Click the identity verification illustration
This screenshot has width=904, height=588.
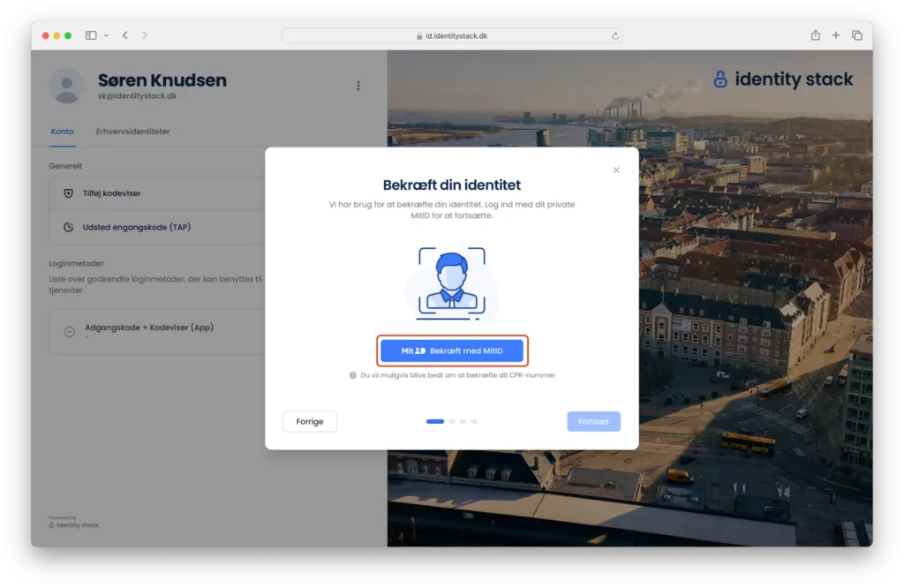point(451,283)
